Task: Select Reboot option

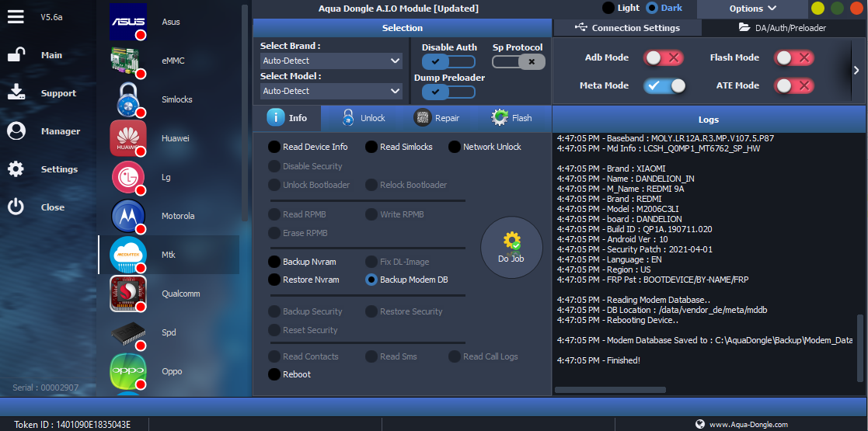Action: [274, 374]
